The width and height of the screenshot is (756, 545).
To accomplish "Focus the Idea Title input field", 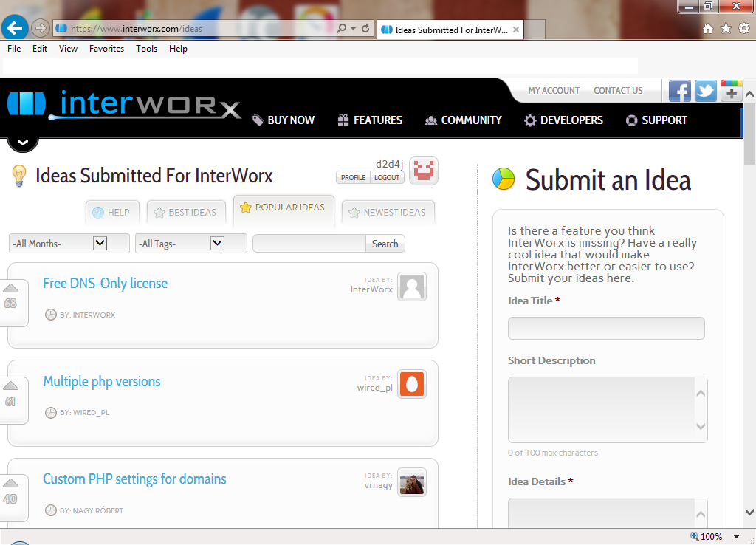I will (x=606, y=328).
